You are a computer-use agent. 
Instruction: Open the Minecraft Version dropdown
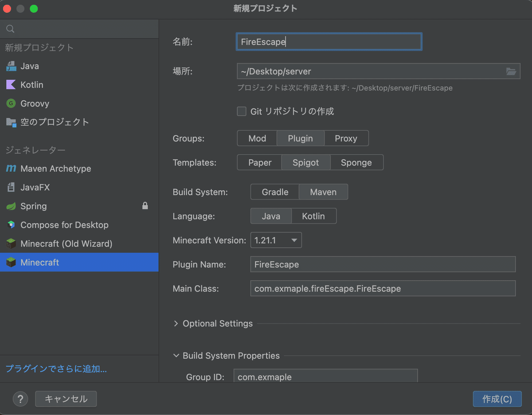tap(276, 240)
